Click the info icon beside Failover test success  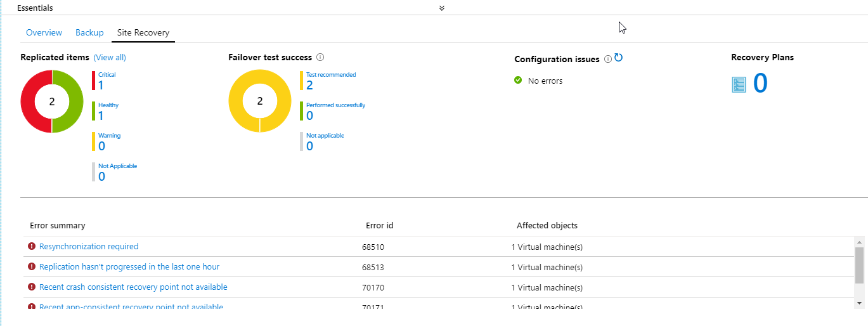(x=320, y=57)
